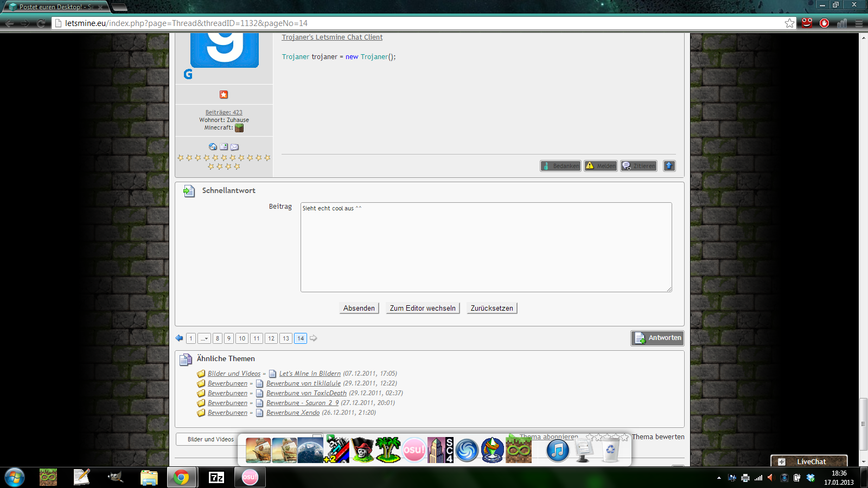
Task: Open the osu! icon in the dock
Action: coord(414,450)
